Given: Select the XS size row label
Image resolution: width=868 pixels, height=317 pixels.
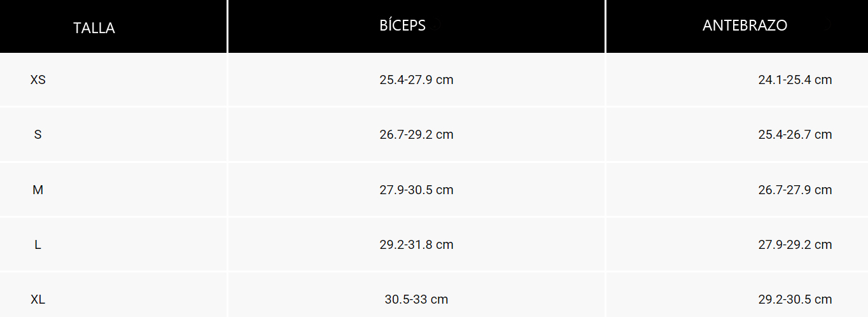Looking at the screenshot, I should (x=38, y=80).
